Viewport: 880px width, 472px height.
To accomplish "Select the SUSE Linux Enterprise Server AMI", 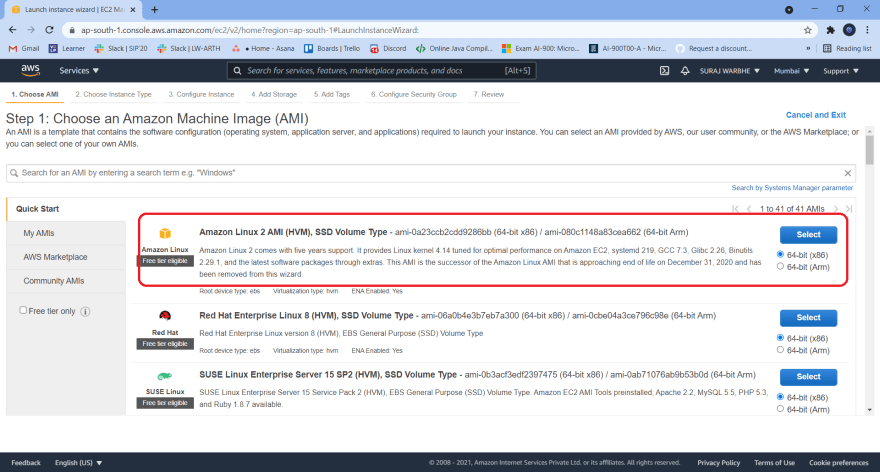I will (x=808, y=377).
